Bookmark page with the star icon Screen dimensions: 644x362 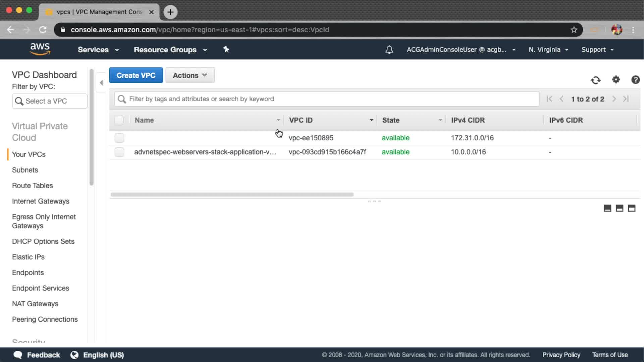click(x=574, y=30)
